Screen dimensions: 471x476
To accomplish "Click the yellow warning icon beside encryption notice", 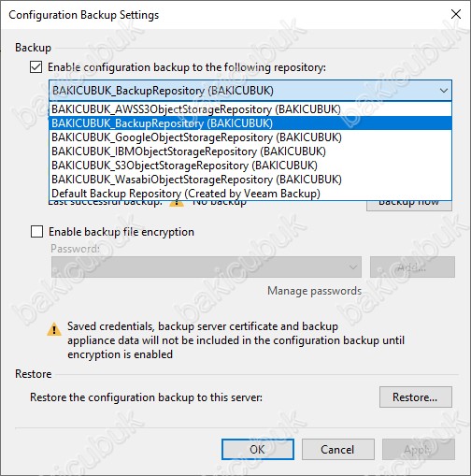I will (x=54, y=329).
